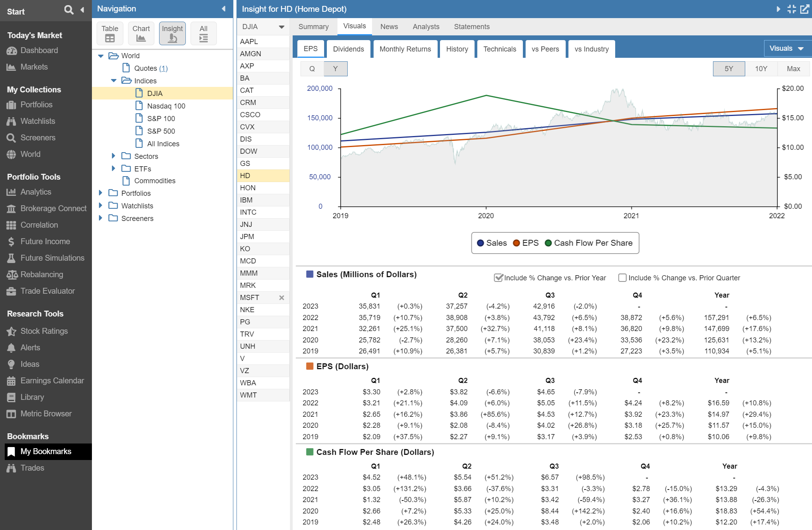Open Future Income tool
This screenshot has width=812, height=530.
[45, 241]
